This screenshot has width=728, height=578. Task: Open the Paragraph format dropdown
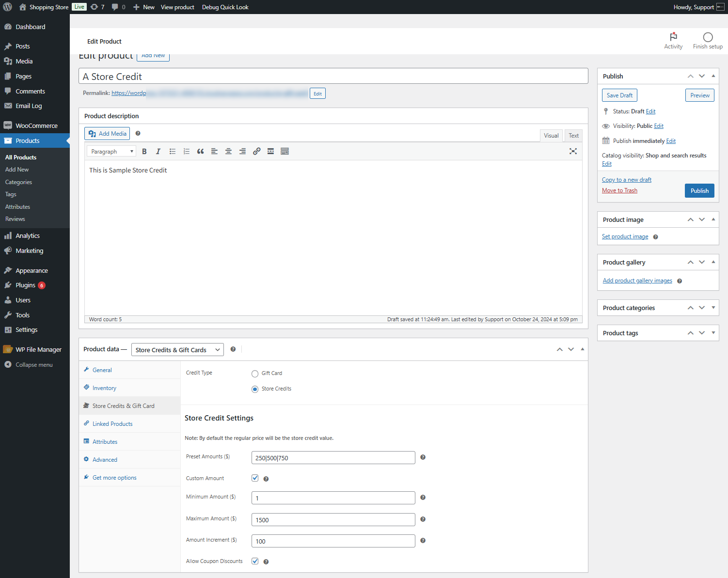click(111, 151)
